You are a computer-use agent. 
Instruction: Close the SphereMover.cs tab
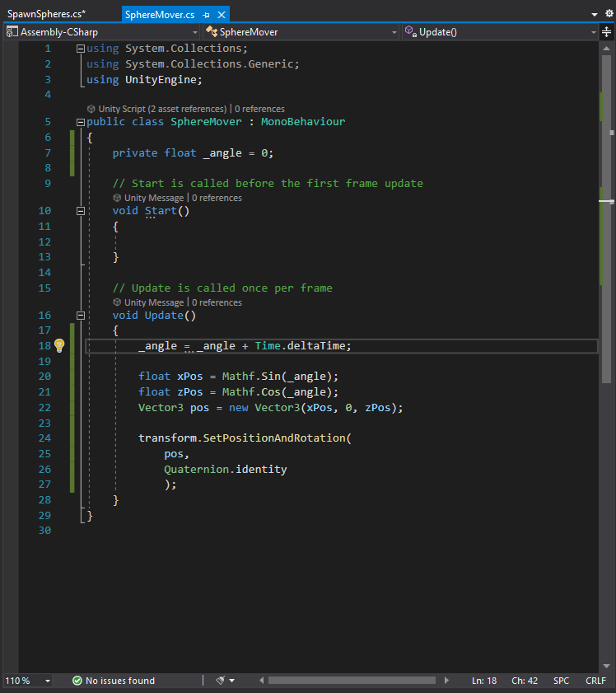[222, 15]
